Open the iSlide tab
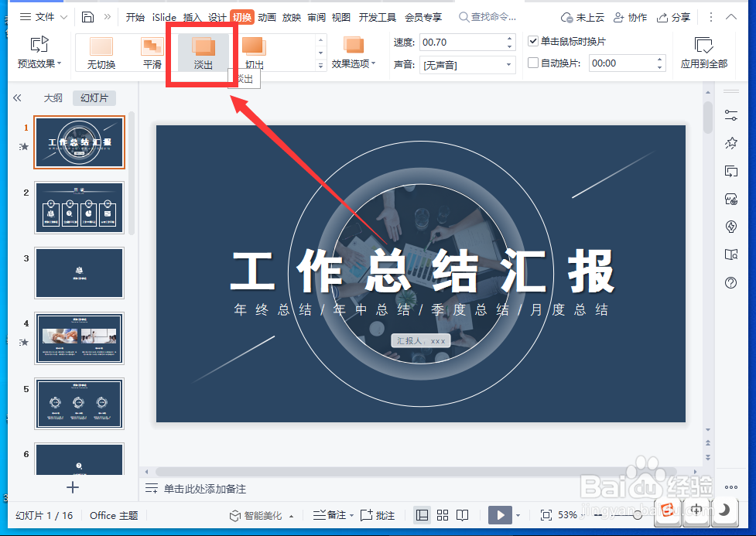Viewport: 756px width, 536px height. tap(164, 17)
